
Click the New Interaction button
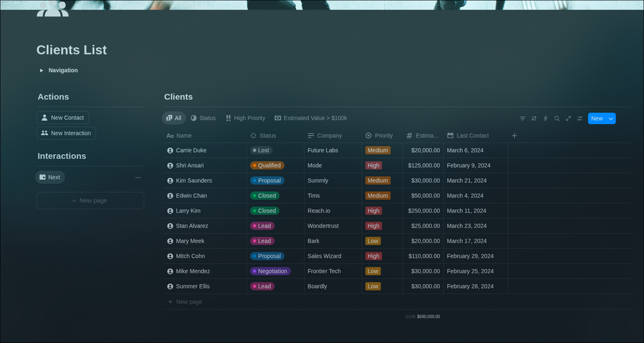(x=66, y=133)
